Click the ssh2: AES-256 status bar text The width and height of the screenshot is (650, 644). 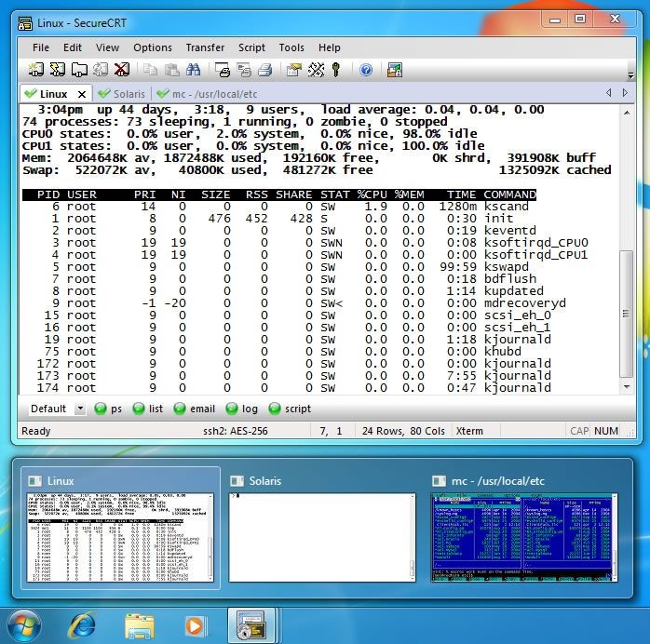coord(235,431)
